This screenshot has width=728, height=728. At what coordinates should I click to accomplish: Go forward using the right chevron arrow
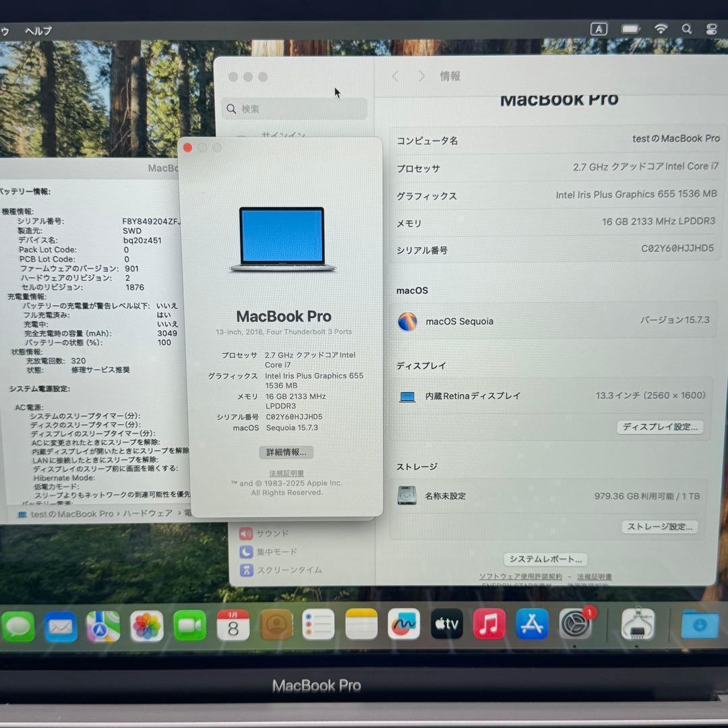click(x=421, y=77)
